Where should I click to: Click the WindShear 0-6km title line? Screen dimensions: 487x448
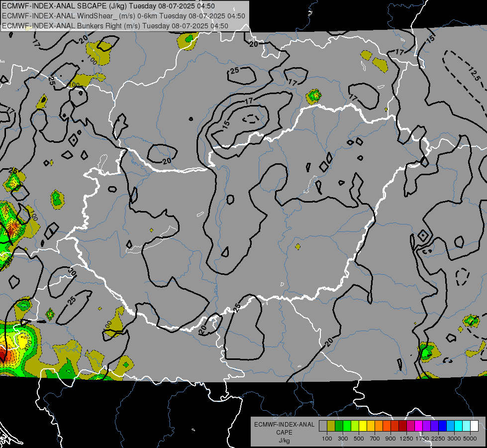[123, 16]
